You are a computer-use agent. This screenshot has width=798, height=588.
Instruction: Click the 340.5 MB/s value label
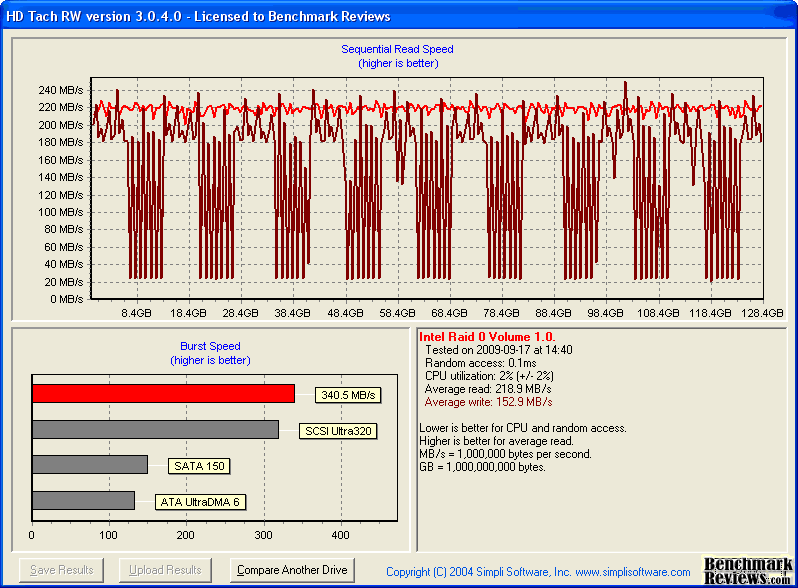click(348, 395)
